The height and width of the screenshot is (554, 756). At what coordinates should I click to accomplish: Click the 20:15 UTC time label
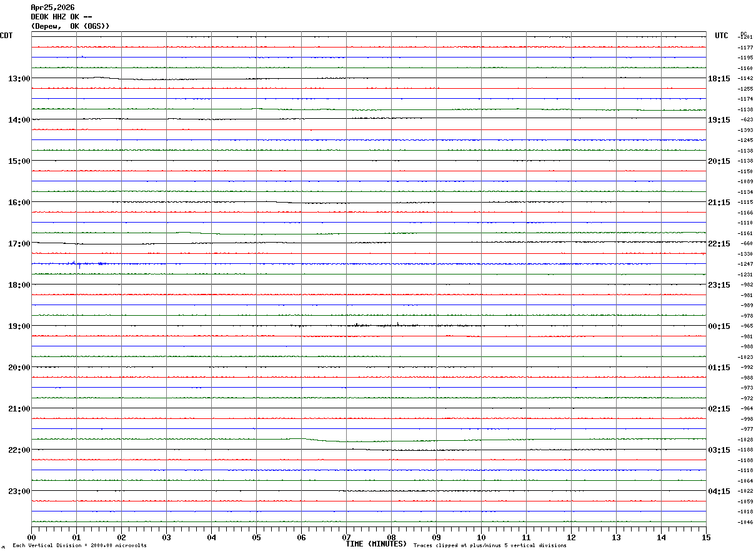[719, 161]
